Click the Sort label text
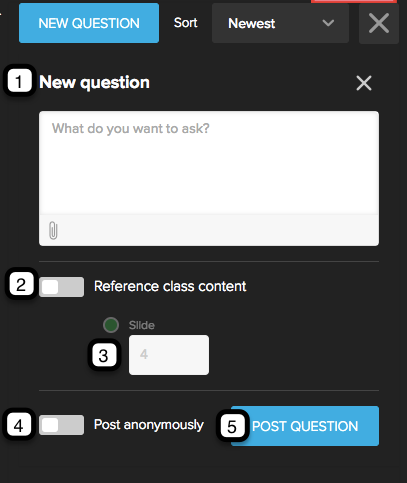Screen dimensions: 407x483 (186, 23)
